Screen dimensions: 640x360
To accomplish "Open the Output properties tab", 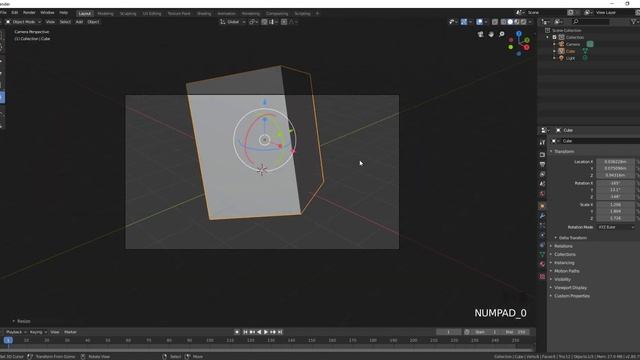I will click(542, 164).
